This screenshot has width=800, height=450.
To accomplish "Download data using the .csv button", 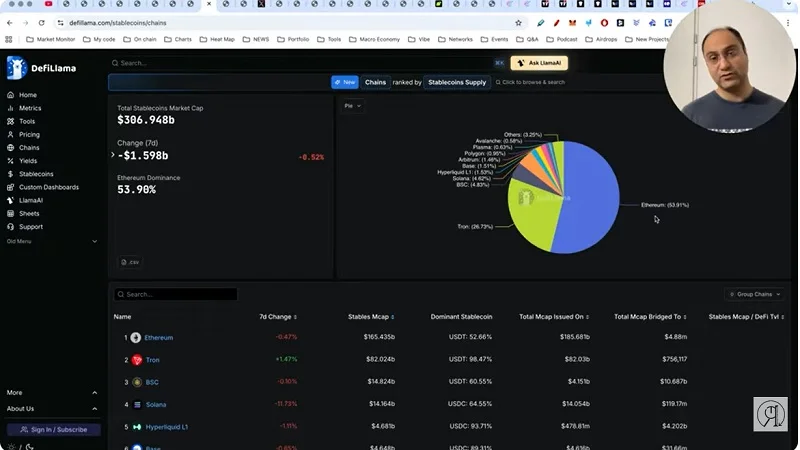I will coord(130,262).
